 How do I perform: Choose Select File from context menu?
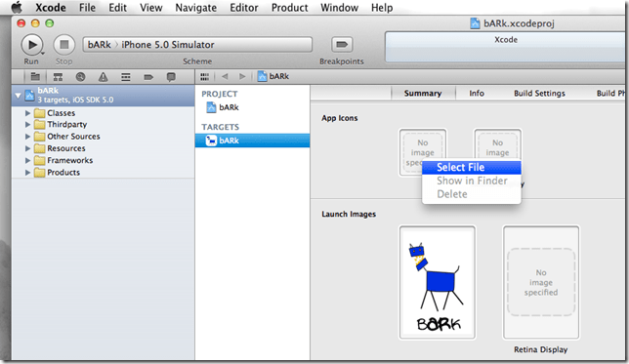[472, 167]
